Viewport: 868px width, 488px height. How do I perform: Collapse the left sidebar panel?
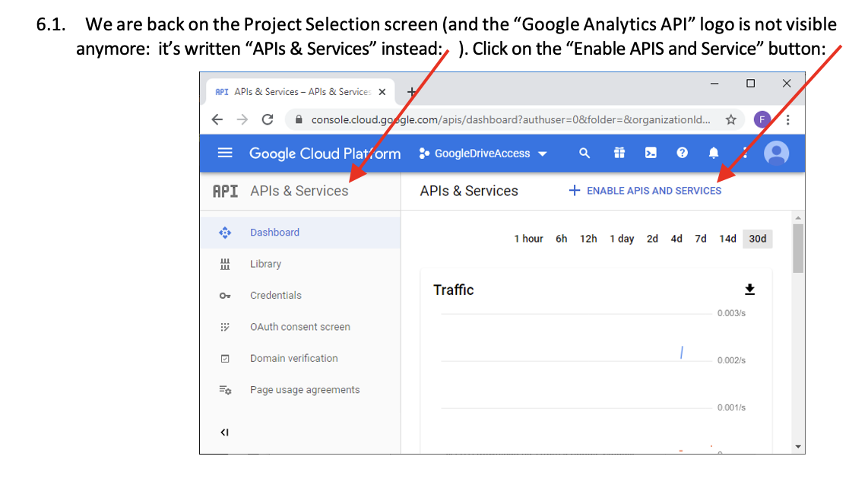224,433
